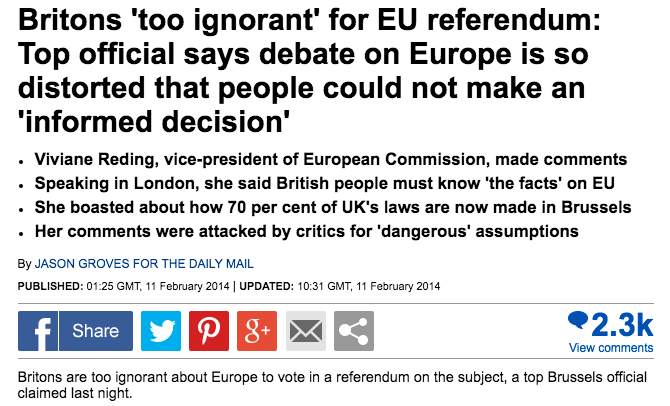Click the blue comments speech bubble icon
The width and height of the screenshot is (670, 406).
[x=578, y=320]
